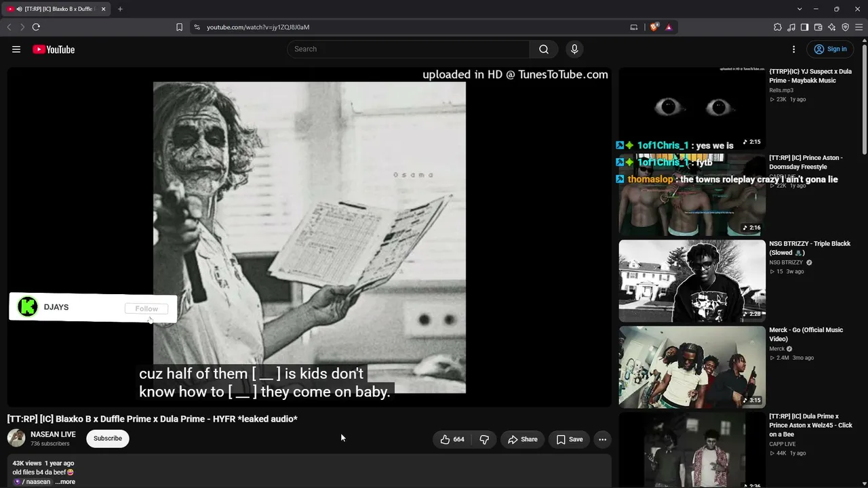Open Merck - Go Official Music Video title
Image resolution: width=868 pixels, height=488 pixels.
pyautogui.click(x=806, y=334)
